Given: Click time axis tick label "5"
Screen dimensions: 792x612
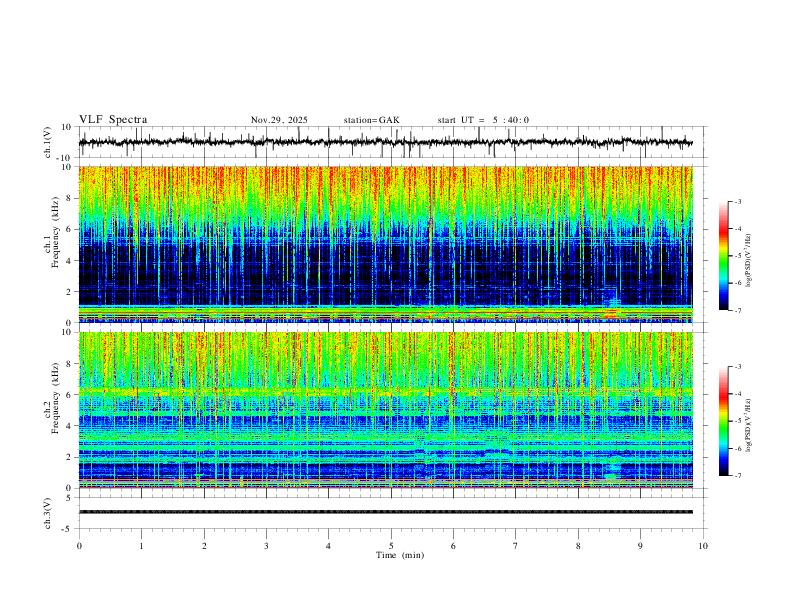Looking at the screenshot, I should click(x=391, y=546).
